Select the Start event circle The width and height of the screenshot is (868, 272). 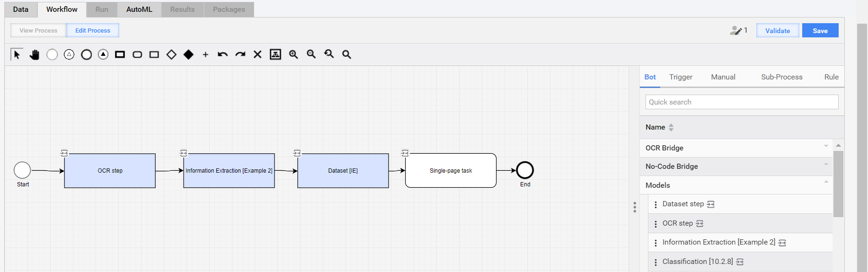coord(22,170)
